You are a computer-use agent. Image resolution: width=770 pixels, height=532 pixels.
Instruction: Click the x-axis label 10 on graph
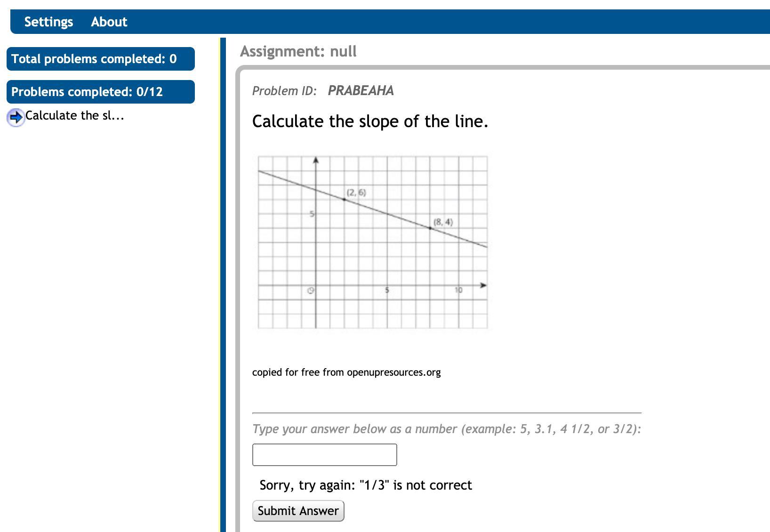pos(458,290)
